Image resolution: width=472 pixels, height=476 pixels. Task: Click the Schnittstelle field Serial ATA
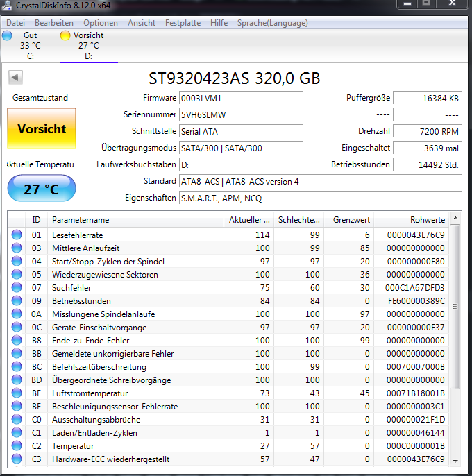coord(241,132)
